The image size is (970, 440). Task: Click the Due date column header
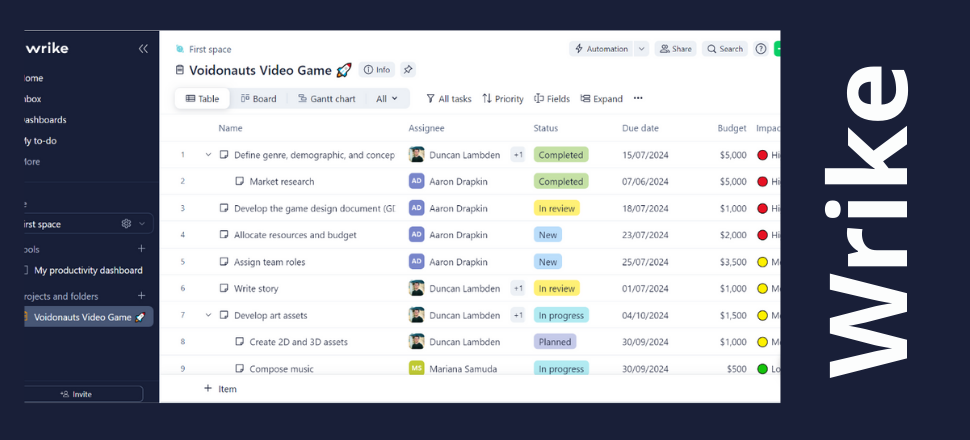click(x=640, y=128)
